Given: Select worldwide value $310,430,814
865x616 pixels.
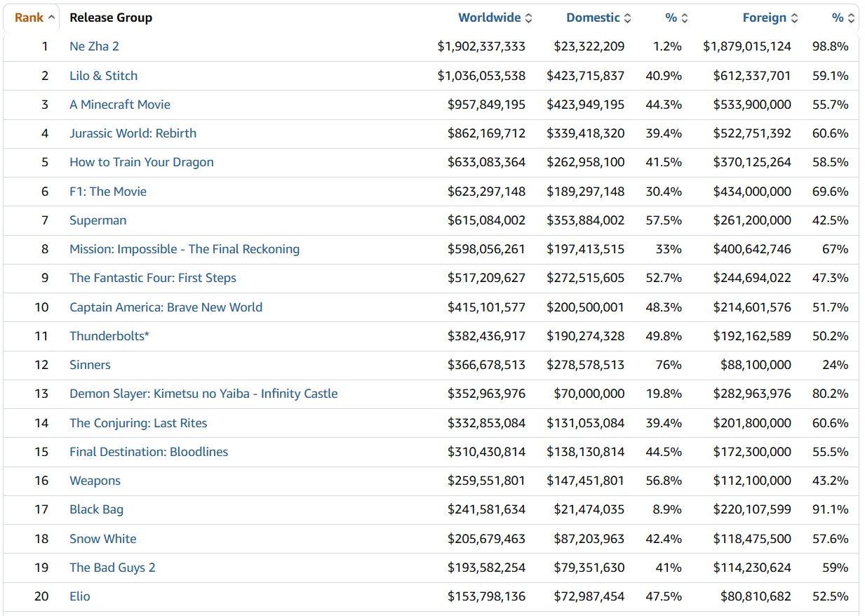Looking at the screenshot, I should (x=486, y=452).
